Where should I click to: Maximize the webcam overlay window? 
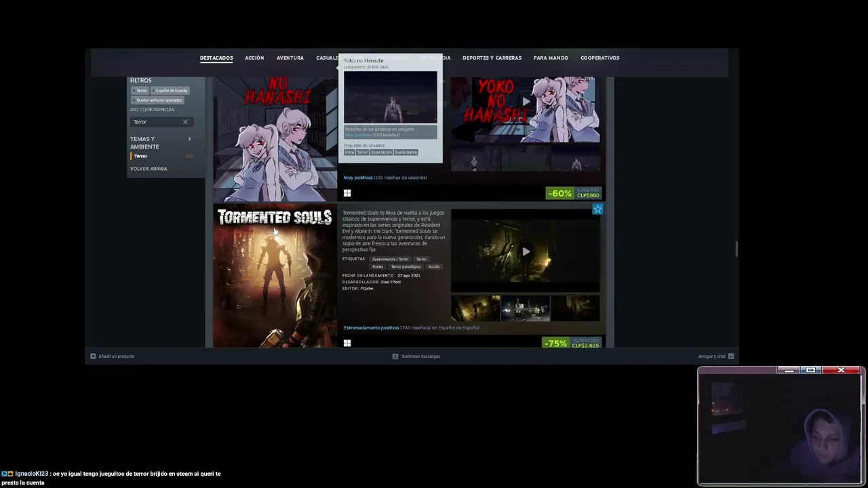811,370
